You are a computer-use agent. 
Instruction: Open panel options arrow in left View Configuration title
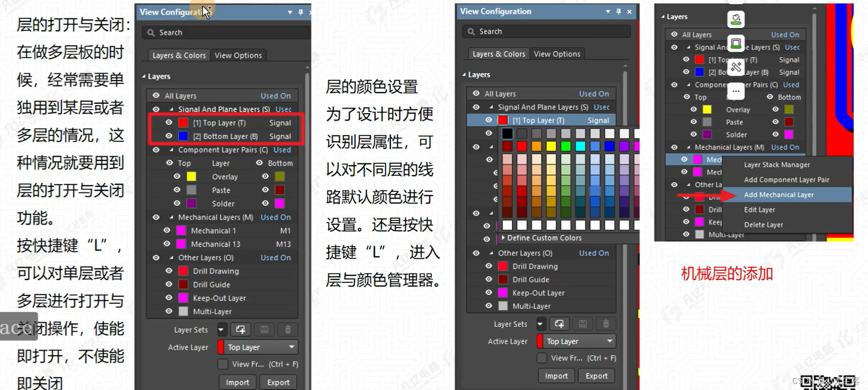pos(290,12)
